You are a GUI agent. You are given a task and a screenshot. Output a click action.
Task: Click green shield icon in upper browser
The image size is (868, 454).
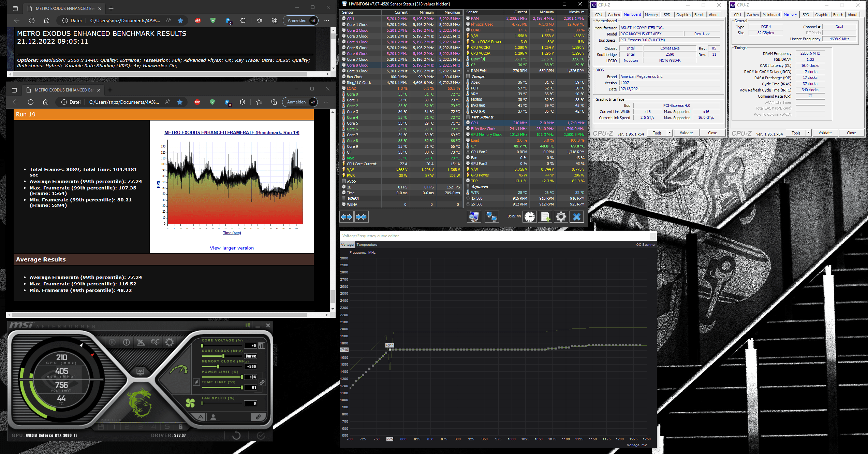coord(213,20)
